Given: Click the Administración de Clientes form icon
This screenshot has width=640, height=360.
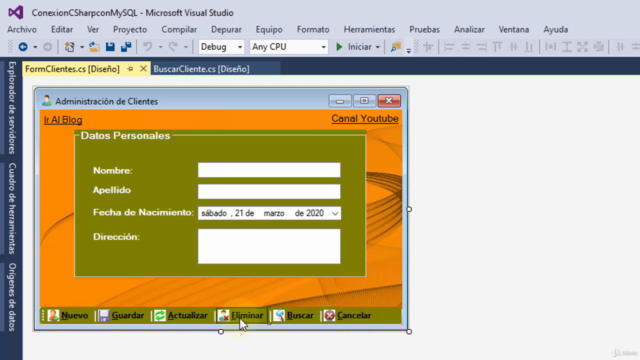Looking at the screenshot, I should [47, 100].
